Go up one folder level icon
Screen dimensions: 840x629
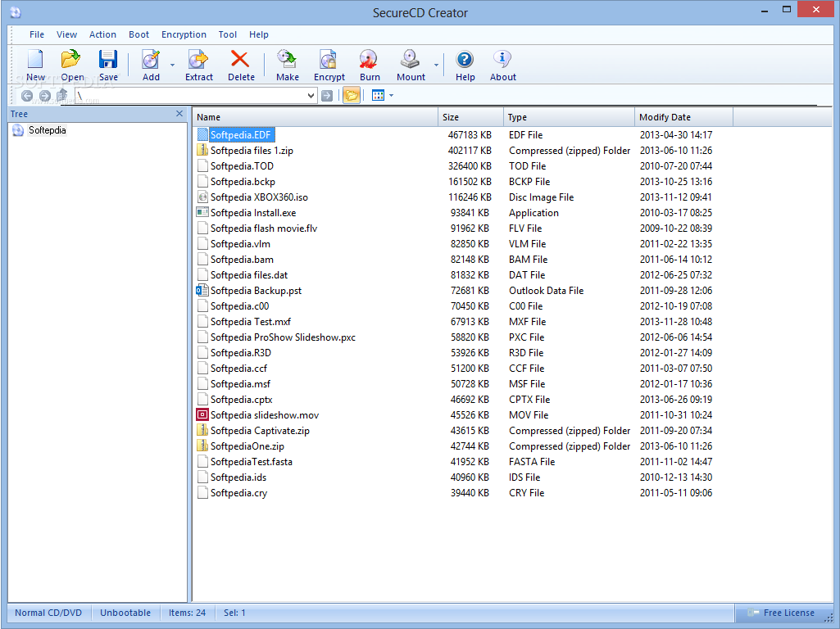(x=62, y=96)
